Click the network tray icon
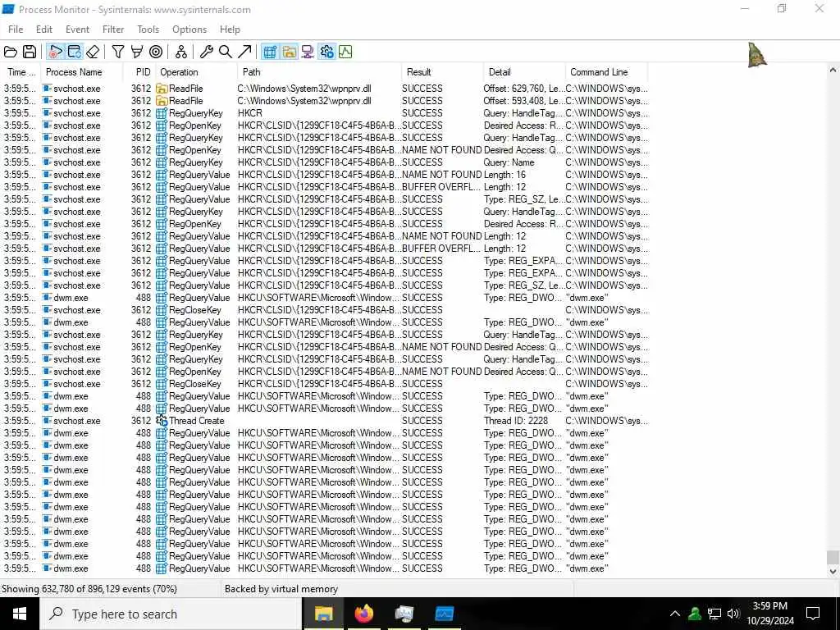840x630 pixels. pyautogui.click(x=714, y=614)
